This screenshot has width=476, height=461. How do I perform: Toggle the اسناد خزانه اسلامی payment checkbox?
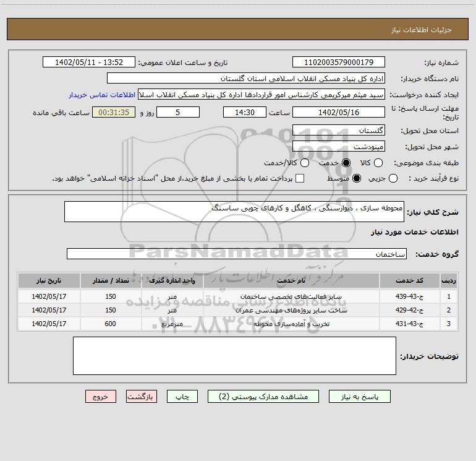pyautogui.click(x=300, y=178)
